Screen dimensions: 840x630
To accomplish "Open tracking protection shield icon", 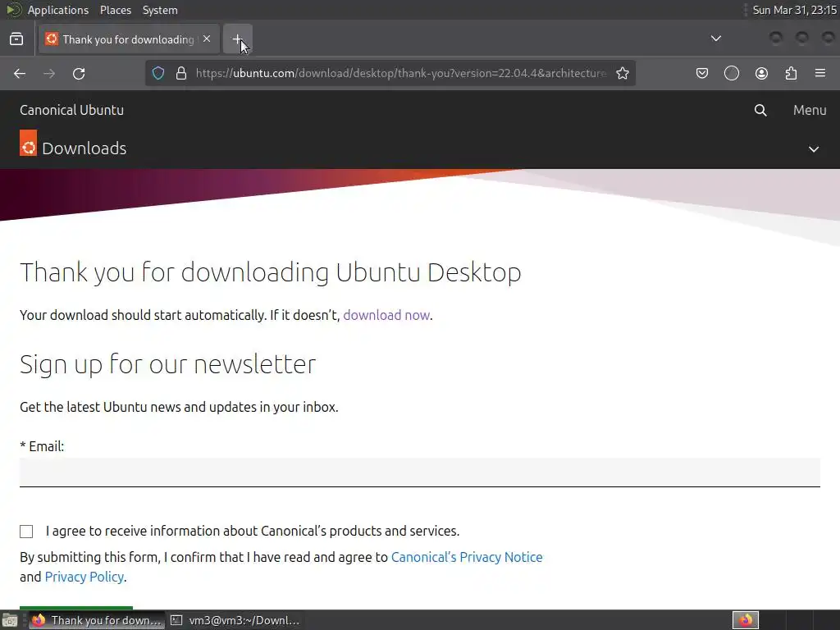I will pos(158,73).
